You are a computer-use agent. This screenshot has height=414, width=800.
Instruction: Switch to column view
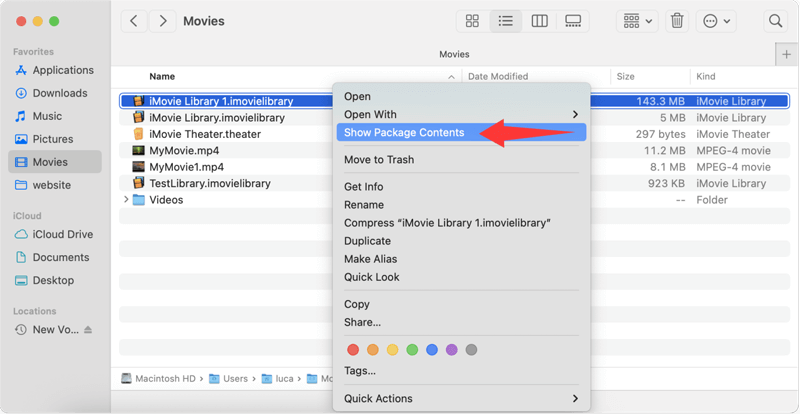click(539, 21)
